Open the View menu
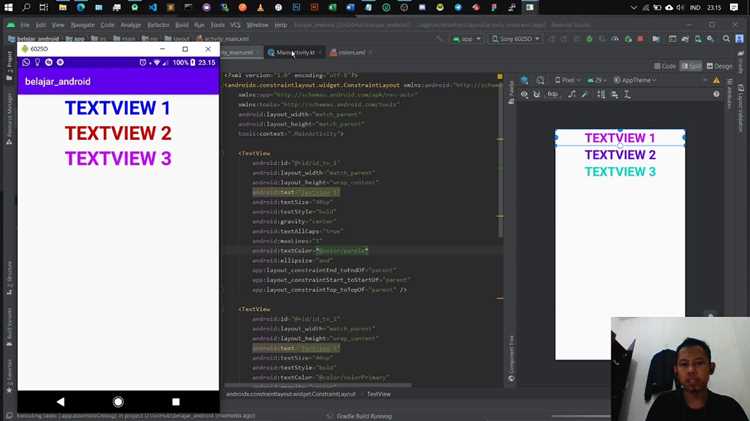750x421 pixels. (x=58, y=25)
